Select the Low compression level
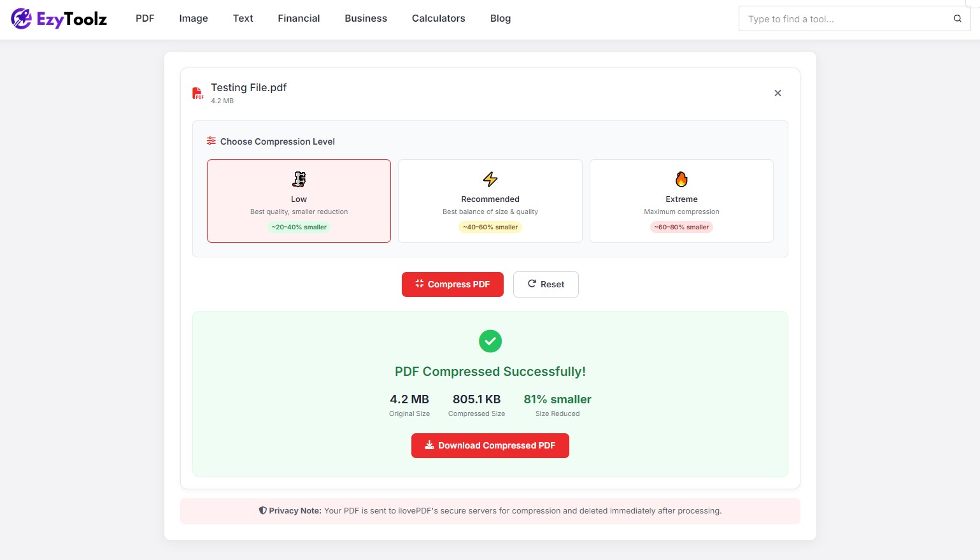Image resolution: width=980 pixels, height=560 pixels. click(299, 201)
